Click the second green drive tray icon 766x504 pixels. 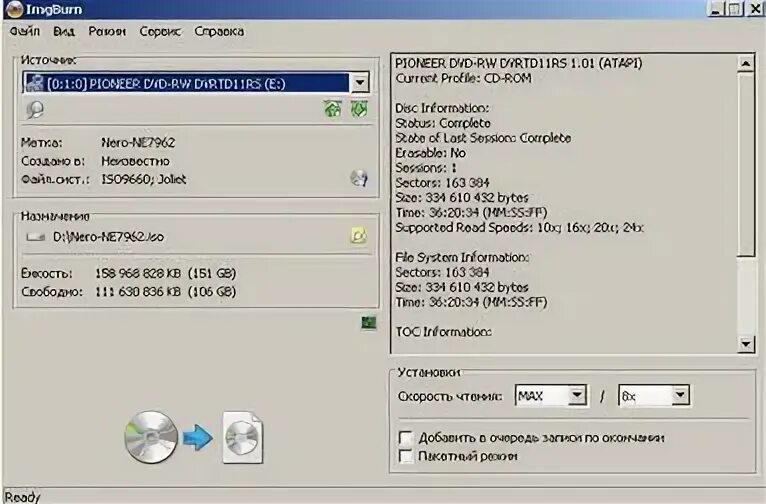(359, 109)
